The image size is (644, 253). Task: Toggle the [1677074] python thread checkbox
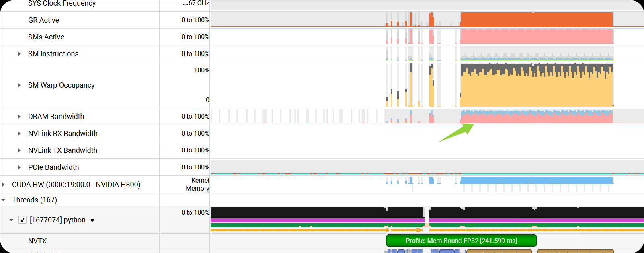pos(23,220)
